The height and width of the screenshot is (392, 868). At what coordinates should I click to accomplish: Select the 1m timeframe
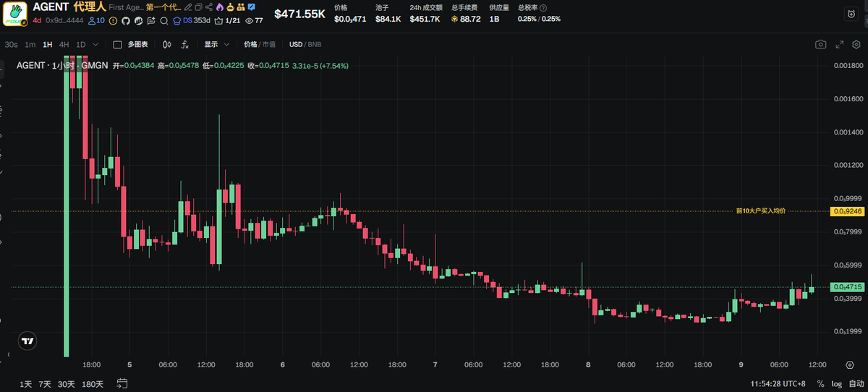pos(30,44)
